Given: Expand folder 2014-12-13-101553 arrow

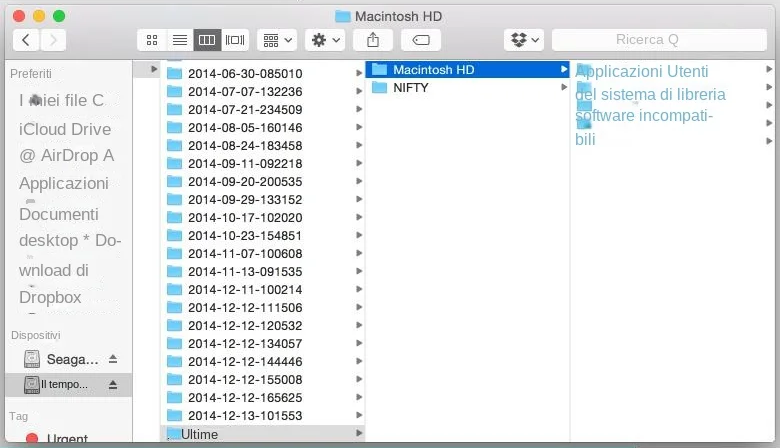Looking at the screenshot, I should coord(359,415).
